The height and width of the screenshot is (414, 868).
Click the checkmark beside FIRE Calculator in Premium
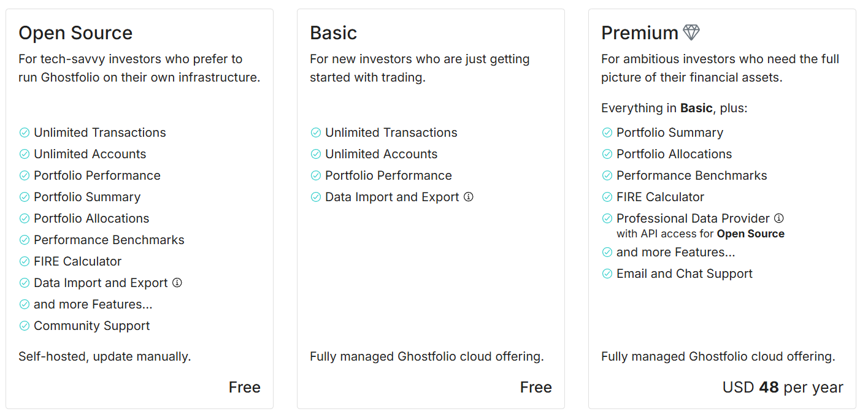(606, 197)
